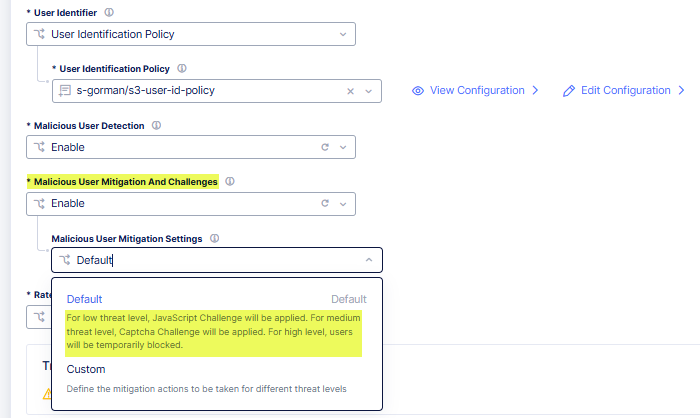Click info icon for Malicious User Mitigation And Challenges
Screen dimensions: 700x418
click(230, 182)
